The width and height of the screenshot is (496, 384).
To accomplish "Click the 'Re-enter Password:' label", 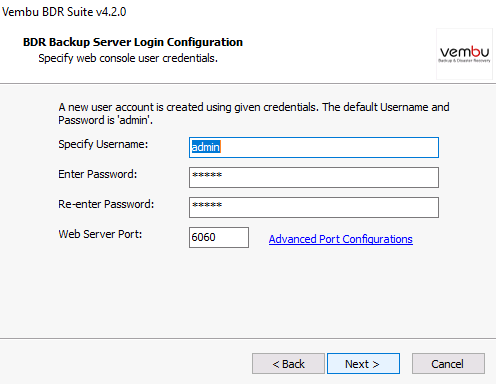I will 106,204.
